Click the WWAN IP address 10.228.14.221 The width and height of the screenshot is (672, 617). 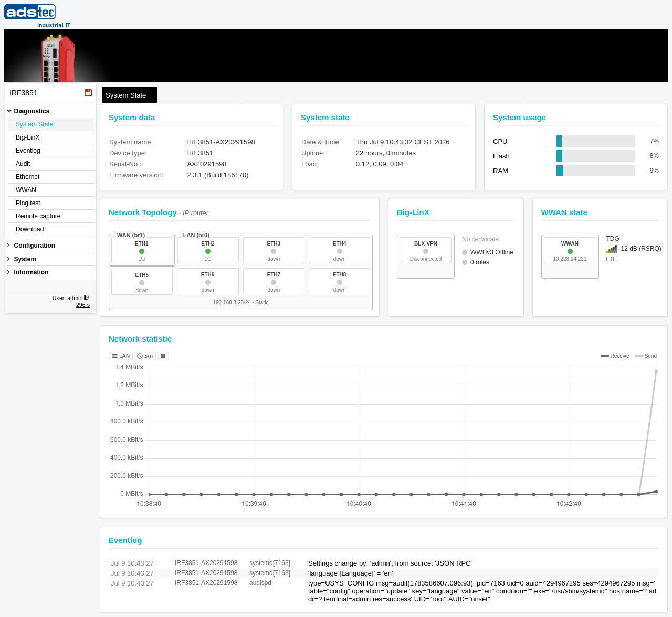coord(570,259)
